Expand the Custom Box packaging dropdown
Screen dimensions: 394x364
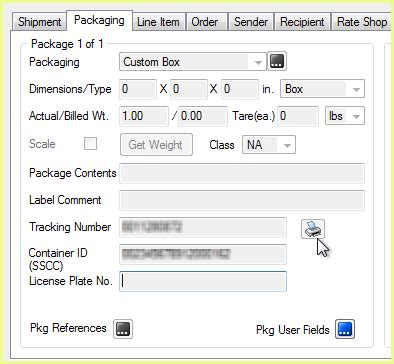193,62
